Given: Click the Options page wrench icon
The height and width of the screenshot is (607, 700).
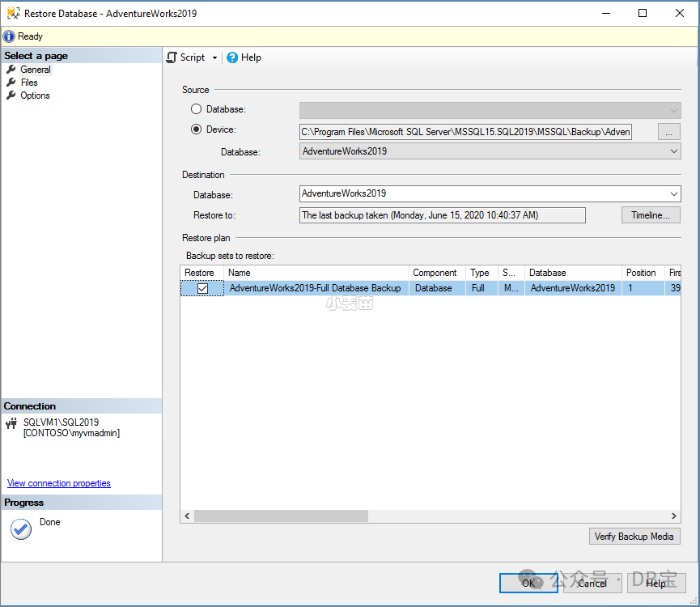Looking at the screenshot, I should click(x=11, y=96).
